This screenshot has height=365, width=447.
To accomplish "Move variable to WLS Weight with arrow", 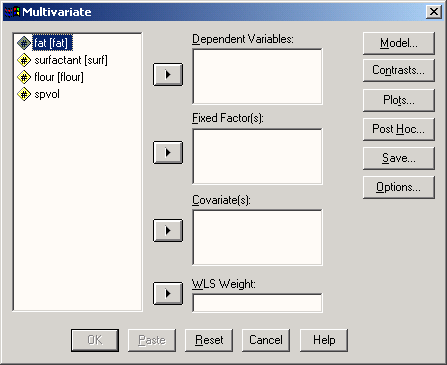I will tap(168, 293).
